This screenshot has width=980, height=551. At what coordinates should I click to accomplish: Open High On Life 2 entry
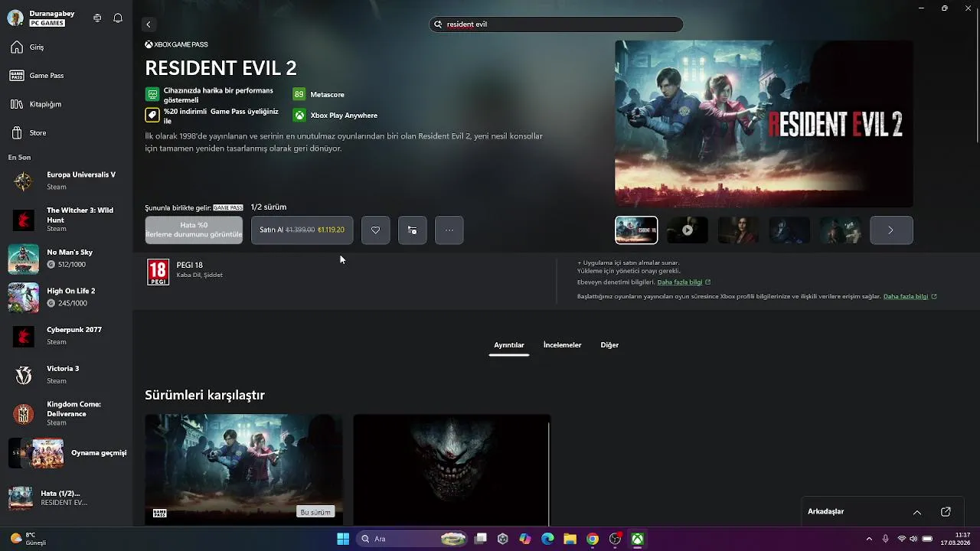point(66,297)
